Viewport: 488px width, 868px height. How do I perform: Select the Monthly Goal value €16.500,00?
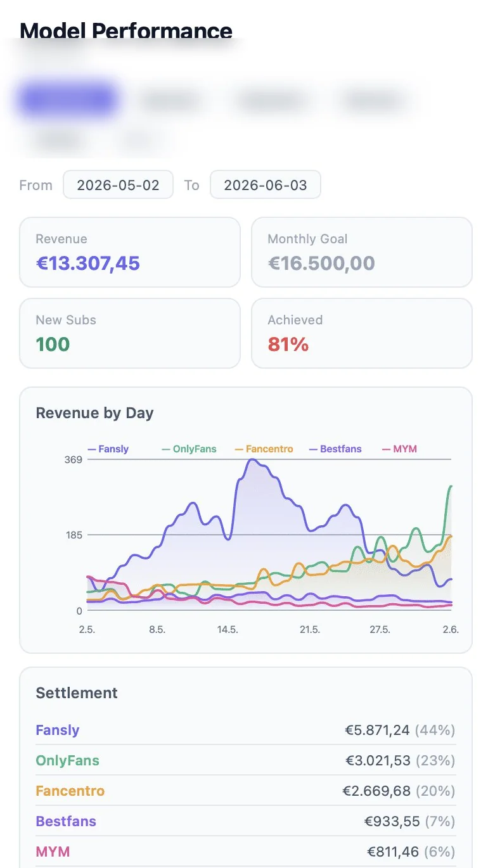coord(321,264)
